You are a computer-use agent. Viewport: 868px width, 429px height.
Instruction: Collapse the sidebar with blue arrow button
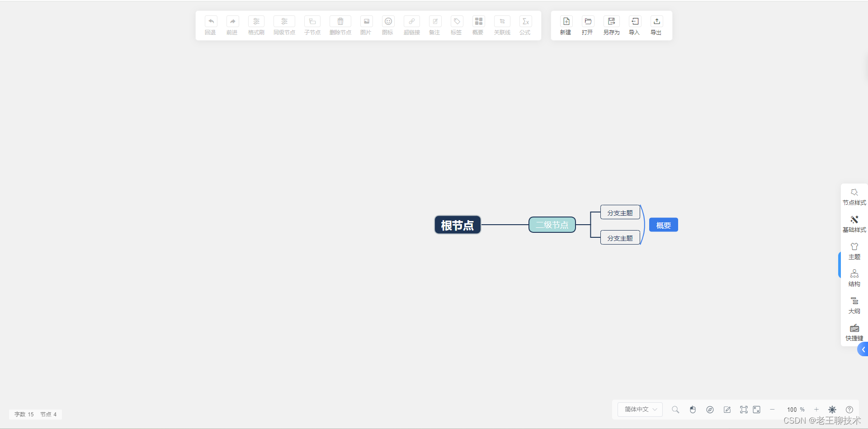click(x=863, y=349)
